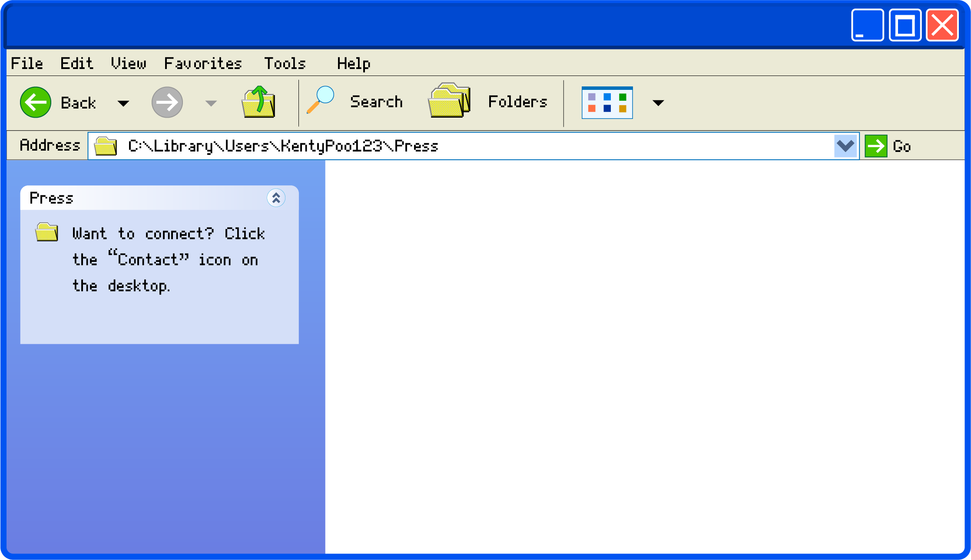Click the gray Forward arrow icon
The width and height of the screenshot is (971, 560).
pos(167,102)
